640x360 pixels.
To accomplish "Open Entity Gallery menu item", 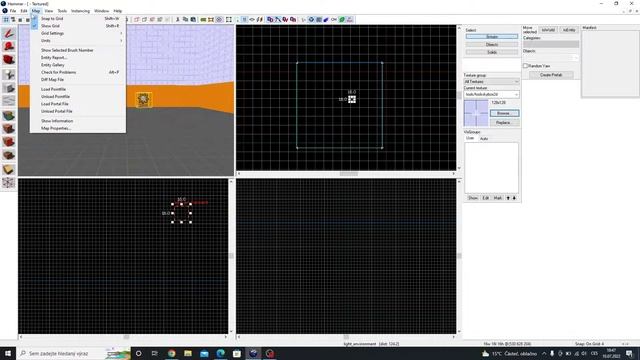I will [x=78, y=65].
